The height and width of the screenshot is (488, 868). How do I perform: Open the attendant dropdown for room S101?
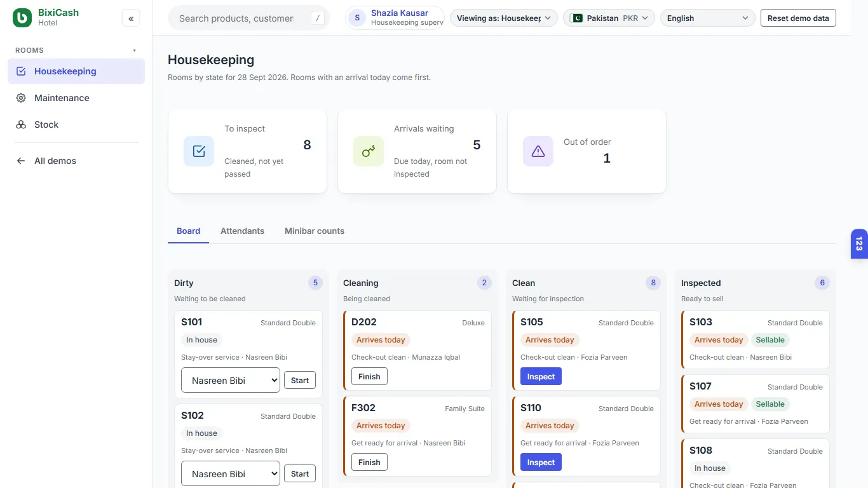[231, 381]
